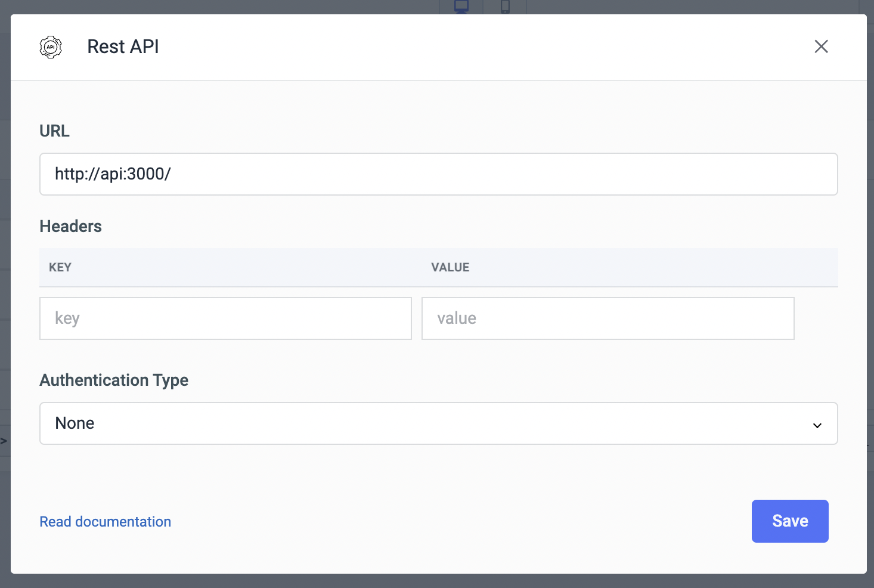Expand the chevron on the None selector
Screen dimensions: 874x588
[816, 425]
